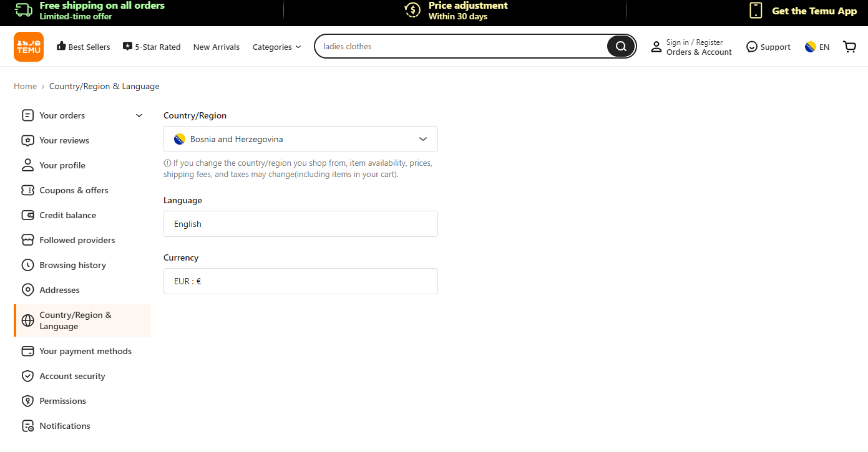Open Permissions settings
Image resolution: width=868 pixels, height=452 pixels.
click(63, 401)
